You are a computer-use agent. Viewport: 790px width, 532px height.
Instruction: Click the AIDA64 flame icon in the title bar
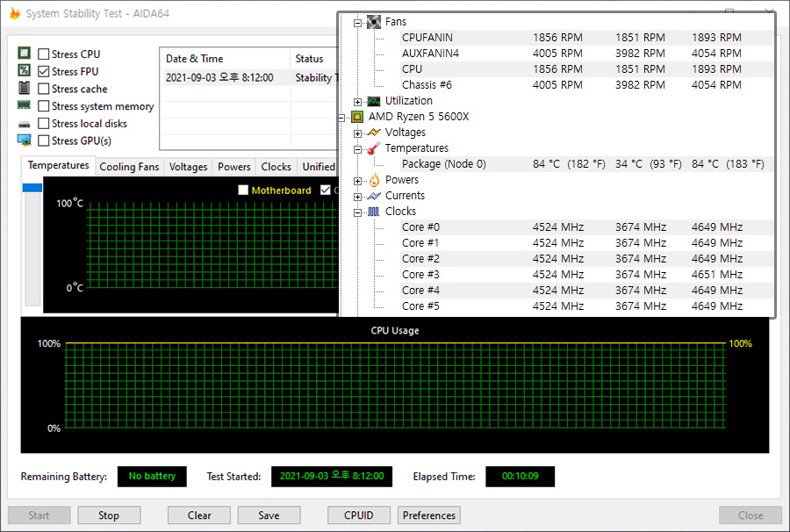(x=15, y=13)
